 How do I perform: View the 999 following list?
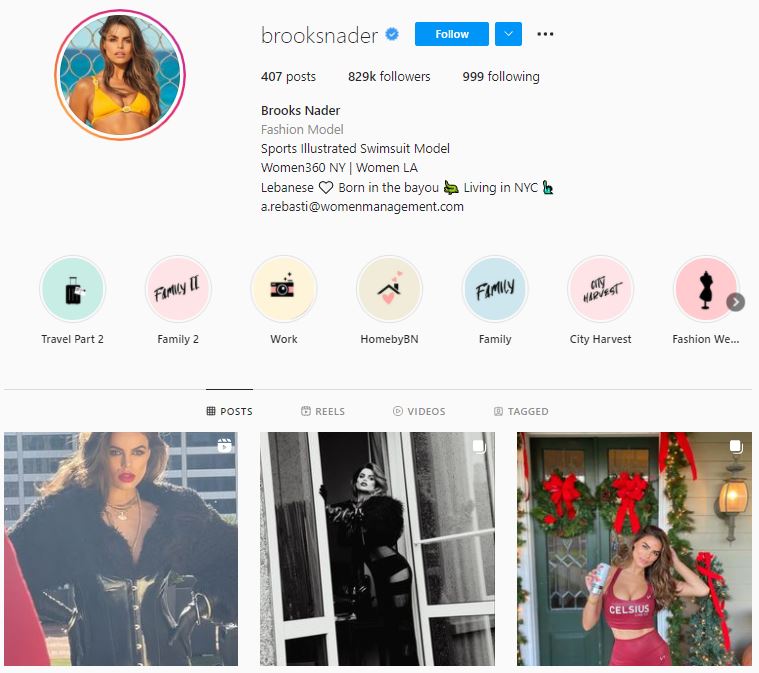pyautogui.click(x=501, y=76)
